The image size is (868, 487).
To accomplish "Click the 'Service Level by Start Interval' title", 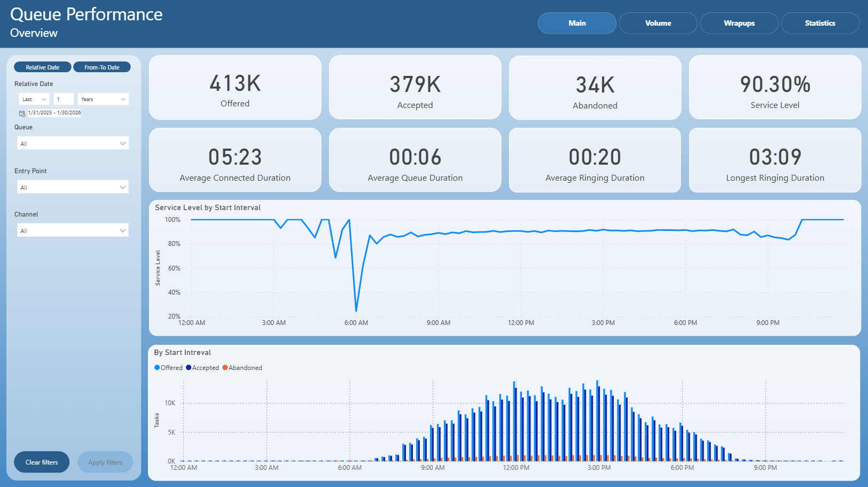I will [x=208, y=207].
